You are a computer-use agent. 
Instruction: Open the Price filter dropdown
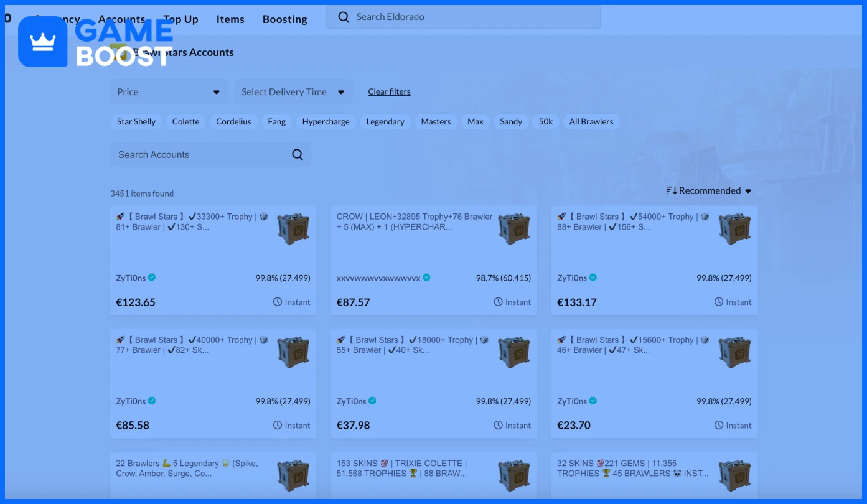169,91
